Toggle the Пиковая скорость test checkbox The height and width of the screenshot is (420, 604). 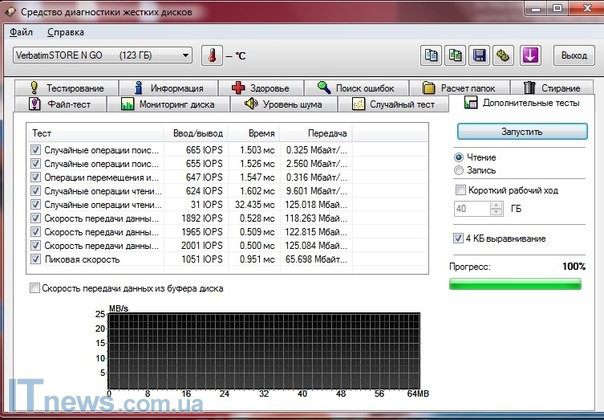[x=36, y=259]
